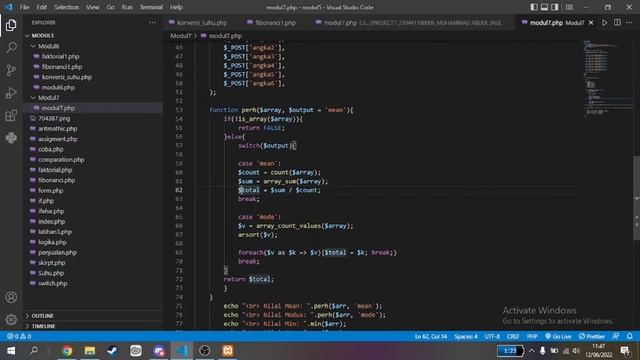This screenshot has width=640, height=360.
Task: Open aritmathic.php file
Action: (x=58, y=129)
